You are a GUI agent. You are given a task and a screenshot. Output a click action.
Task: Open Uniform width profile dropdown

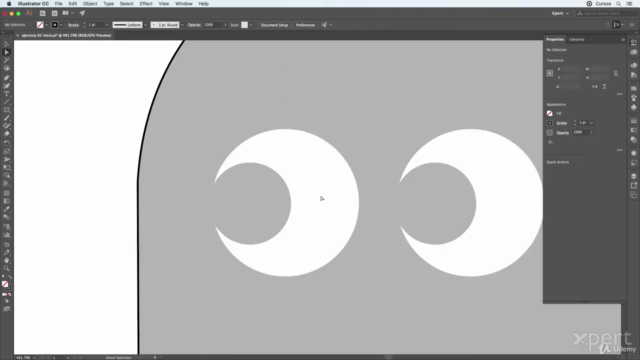point(145,25)
